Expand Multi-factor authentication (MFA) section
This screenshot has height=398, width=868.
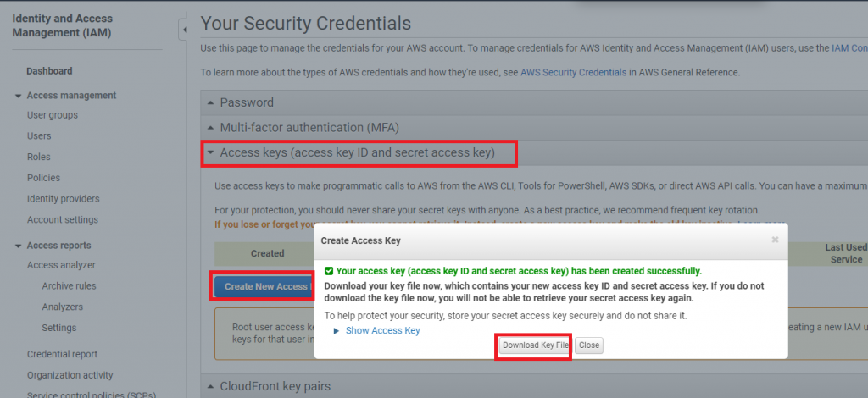coord(309,127)
